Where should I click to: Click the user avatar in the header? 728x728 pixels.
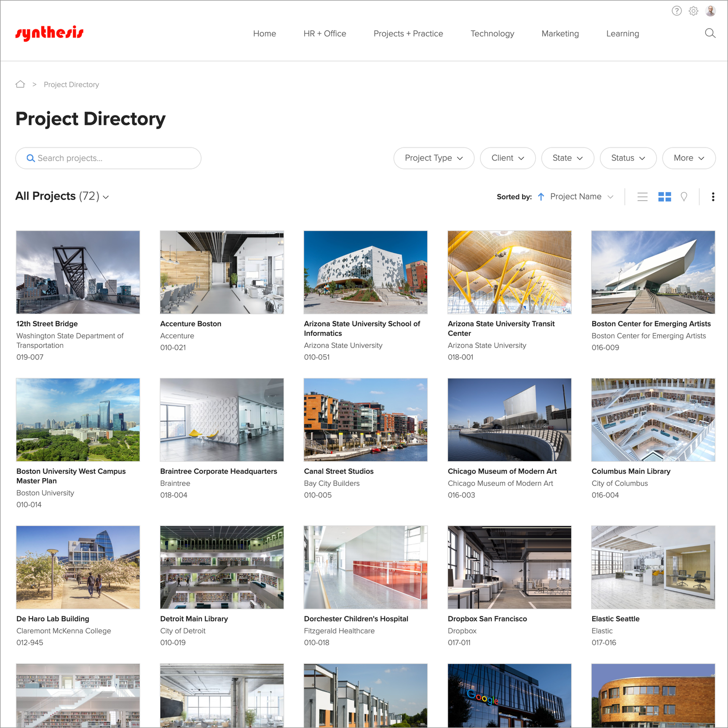click(710, 11)
